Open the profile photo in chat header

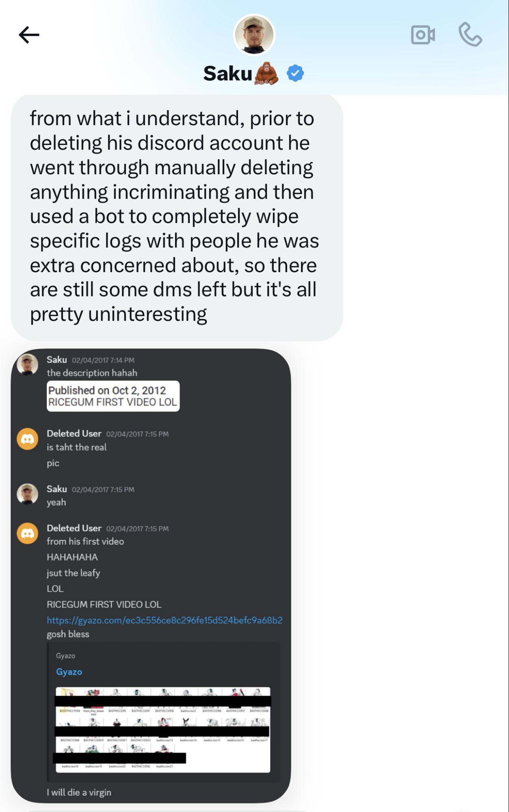(x=254, y=35)
